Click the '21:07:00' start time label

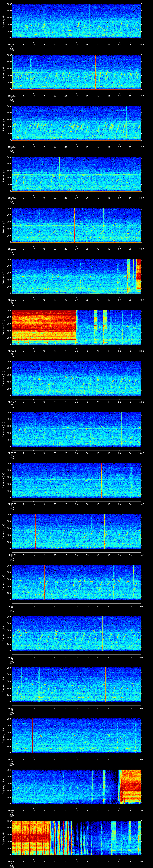12,351
